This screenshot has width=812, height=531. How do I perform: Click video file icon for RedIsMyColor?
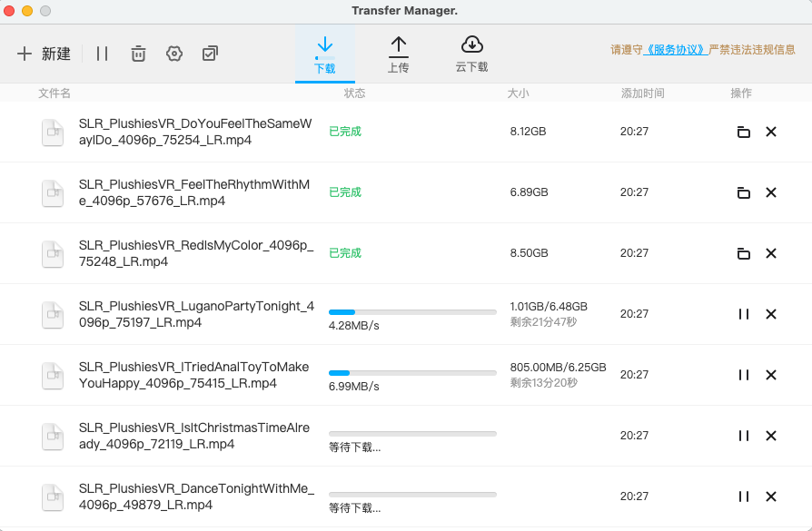(53, 254)
